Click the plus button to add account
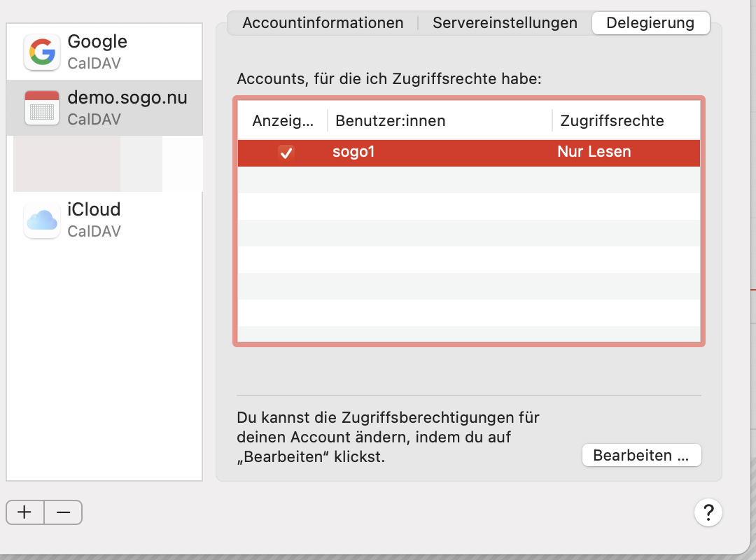Viewport: 756px width, 560px height. (25, 512)
